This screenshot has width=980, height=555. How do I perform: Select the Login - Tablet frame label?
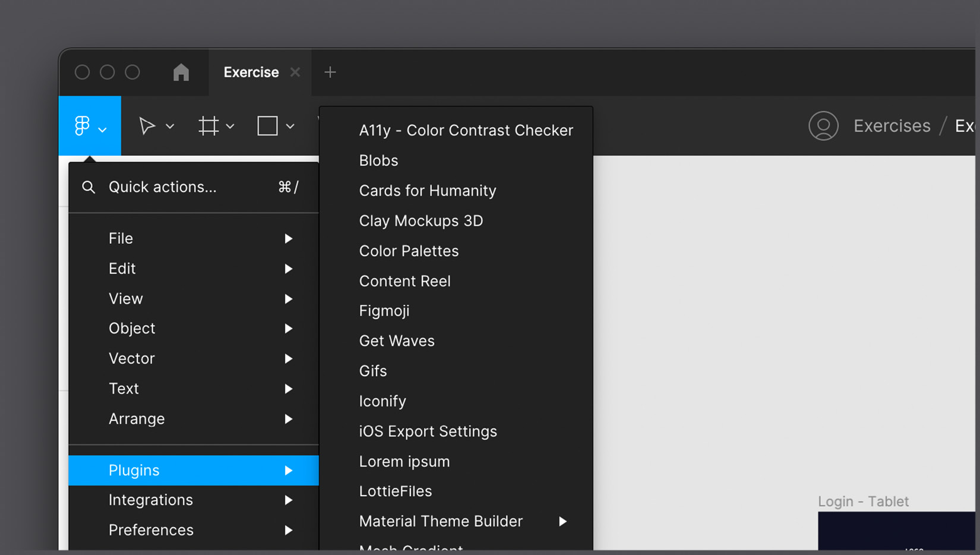coord(863,502)
